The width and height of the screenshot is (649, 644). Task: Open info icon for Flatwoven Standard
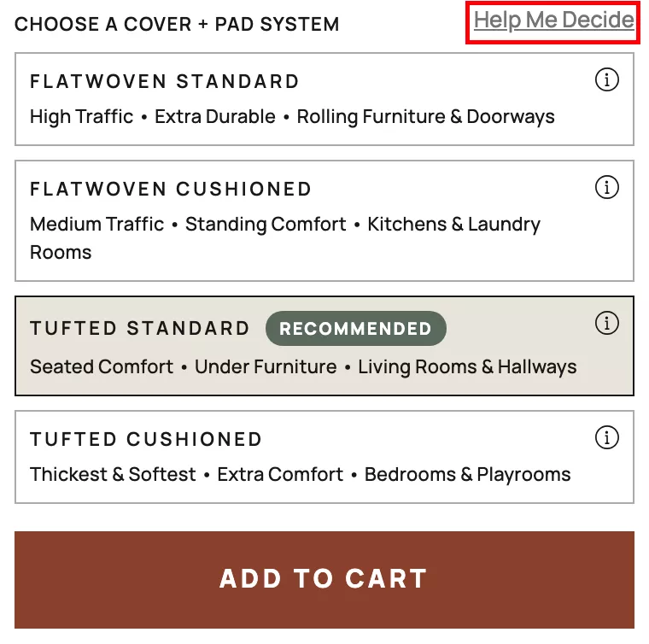pos(606,80)
